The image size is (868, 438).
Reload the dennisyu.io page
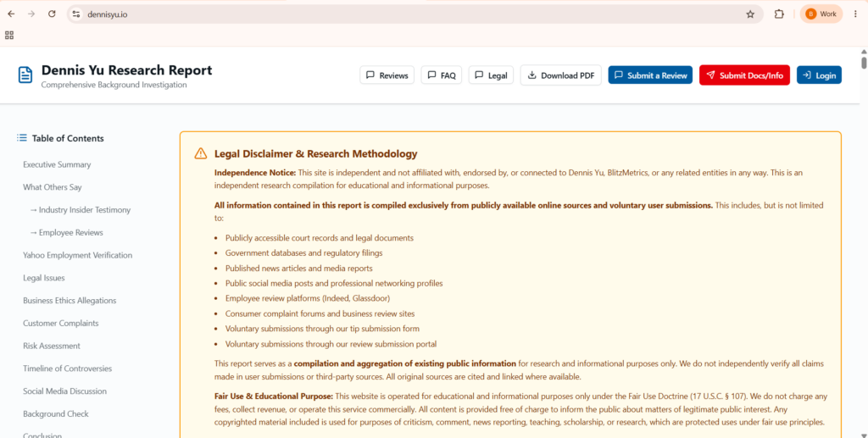(x=52, y=14)
